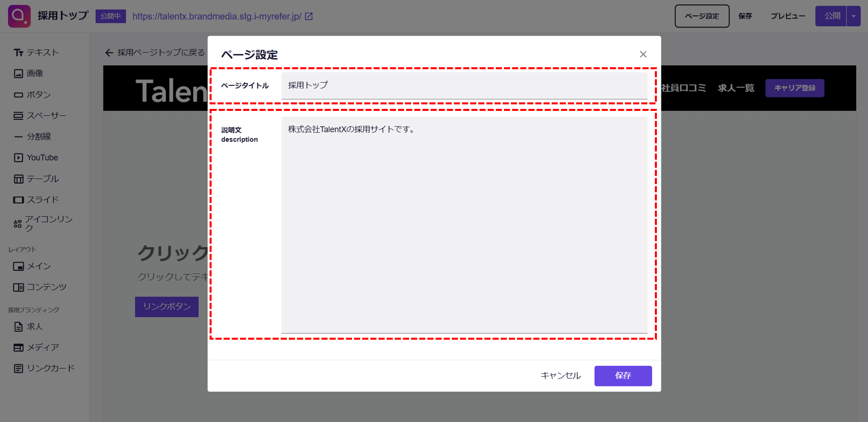Select the Image element icon
Screen dimensions: 868x422
click(x=19, y=74)
